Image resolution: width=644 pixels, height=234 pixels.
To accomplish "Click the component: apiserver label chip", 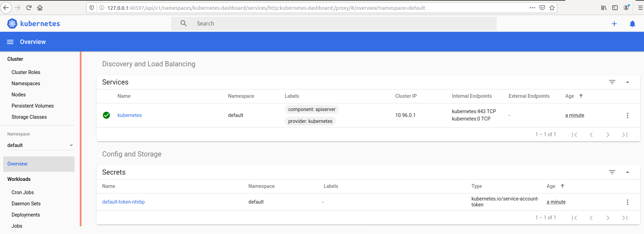I will click(312, 109).
